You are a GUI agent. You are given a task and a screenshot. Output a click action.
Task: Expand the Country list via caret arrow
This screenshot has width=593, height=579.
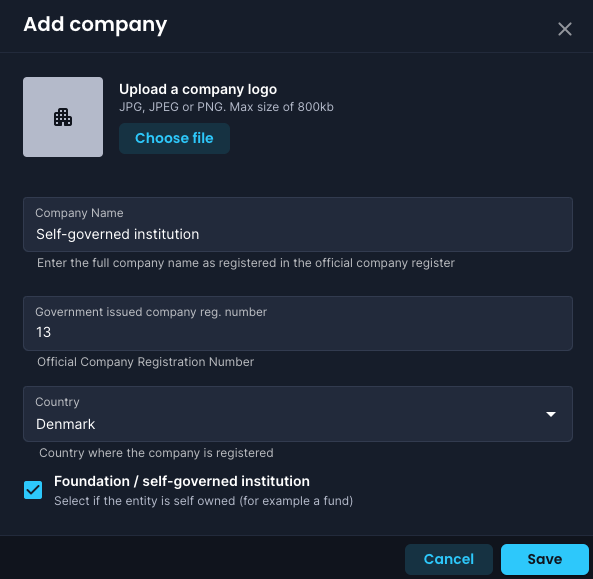pos(551,414)
